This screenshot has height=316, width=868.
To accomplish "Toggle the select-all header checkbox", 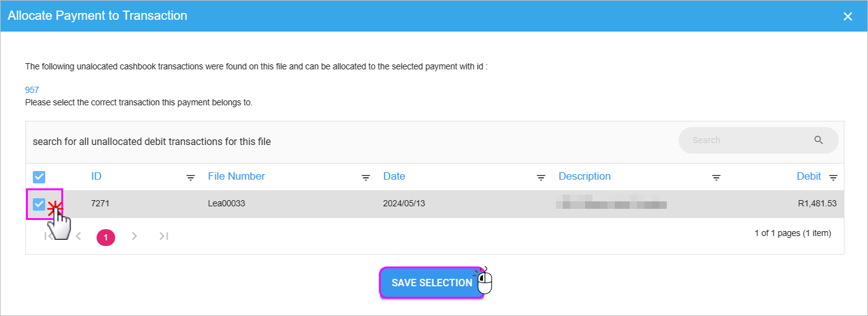I will click(39, 177).
